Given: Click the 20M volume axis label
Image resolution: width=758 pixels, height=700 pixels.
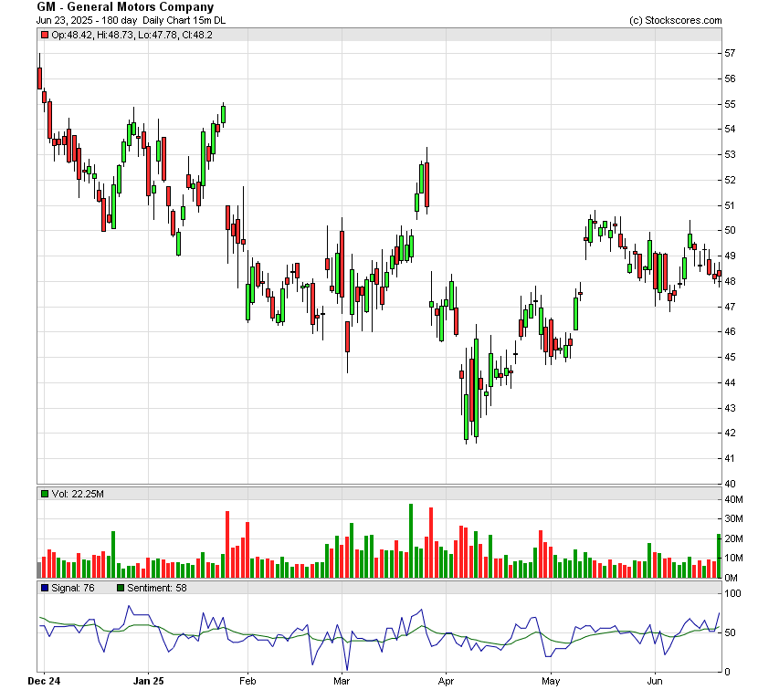Looking at the screenshot, I should (733, 539).
